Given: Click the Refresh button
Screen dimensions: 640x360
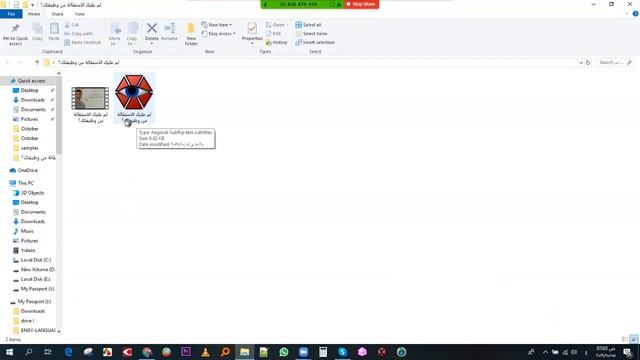Looking at the screenshot, I should (x=588, y=62).
